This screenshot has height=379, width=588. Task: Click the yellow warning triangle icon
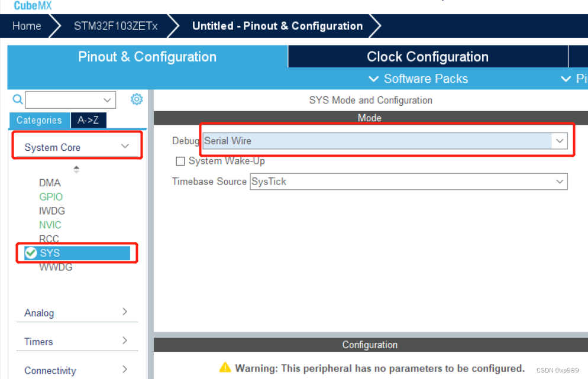point(225,367)
